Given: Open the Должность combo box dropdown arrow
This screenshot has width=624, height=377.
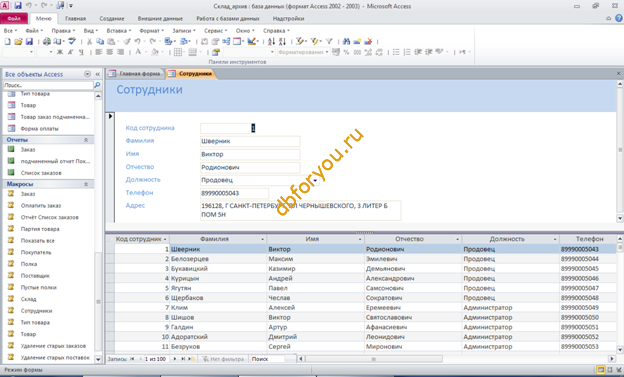Looking at the screenshot, I should [x=315, y=180].
